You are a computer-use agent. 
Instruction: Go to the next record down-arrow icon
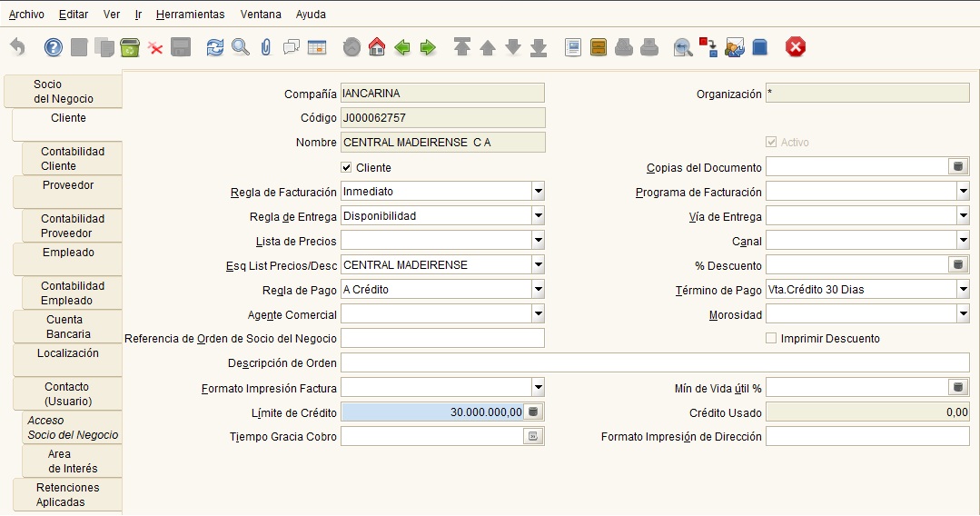(513, 47)
